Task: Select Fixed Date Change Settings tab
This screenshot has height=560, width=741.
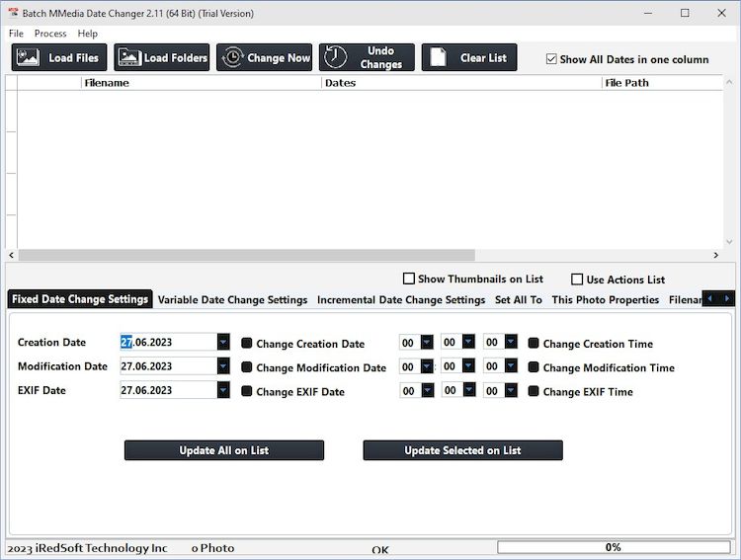Action: (80, 299)
